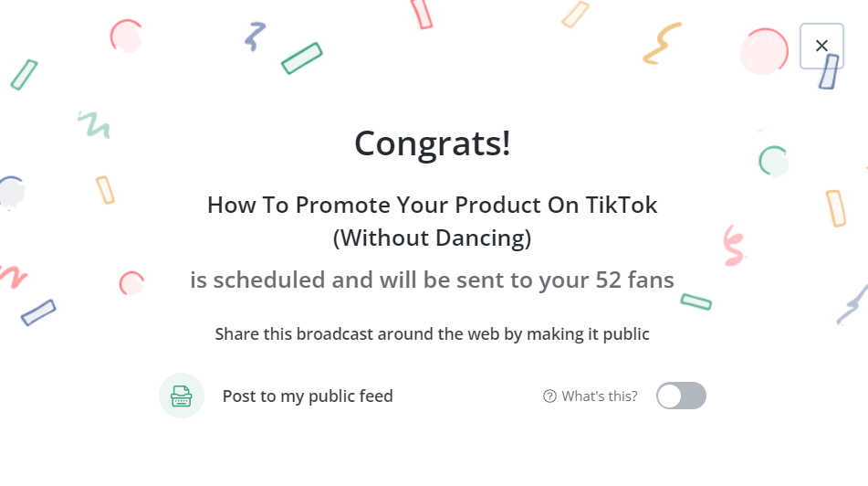The image size is (868, 486).
Task: Enable the Post to my public feed toggle
Action: pyautogui.click(x=681, y=396)
